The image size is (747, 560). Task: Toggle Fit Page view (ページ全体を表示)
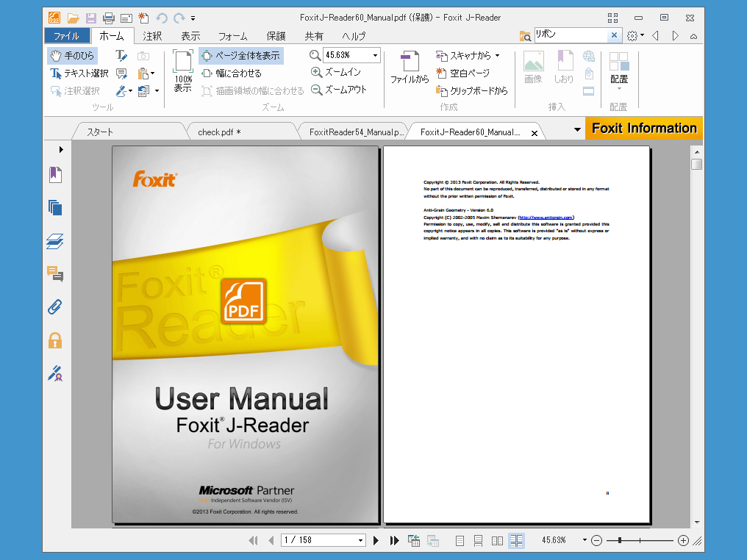(x=241, y=56)
